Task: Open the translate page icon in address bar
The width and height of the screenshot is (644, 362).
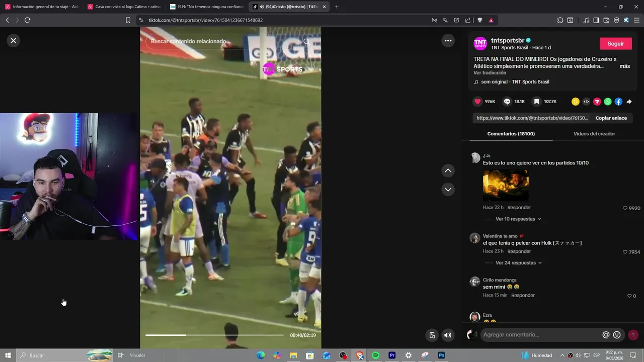Action: pyautogui.click(x=445, y=20)
